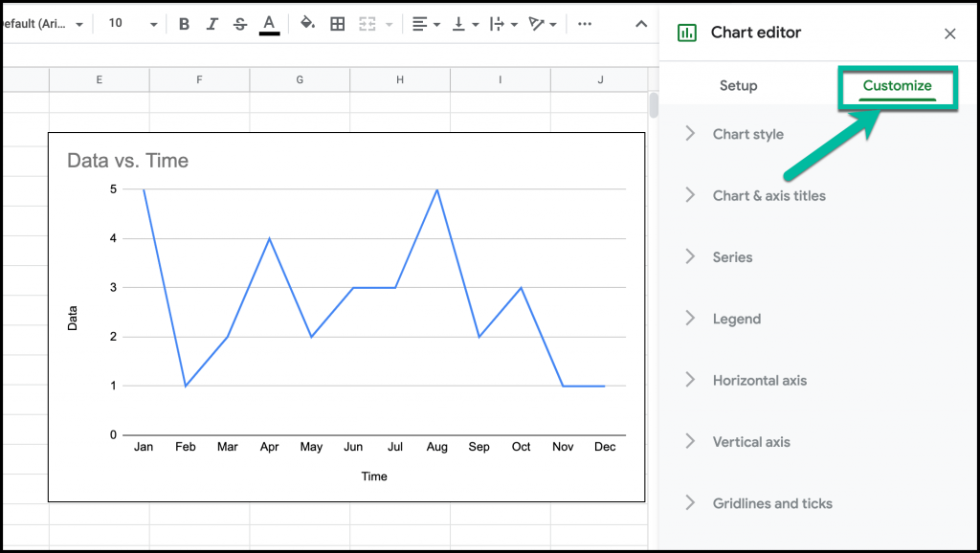This screenshot has height=553, width=980.
Task: Open the text color picker
Action: 269,24
